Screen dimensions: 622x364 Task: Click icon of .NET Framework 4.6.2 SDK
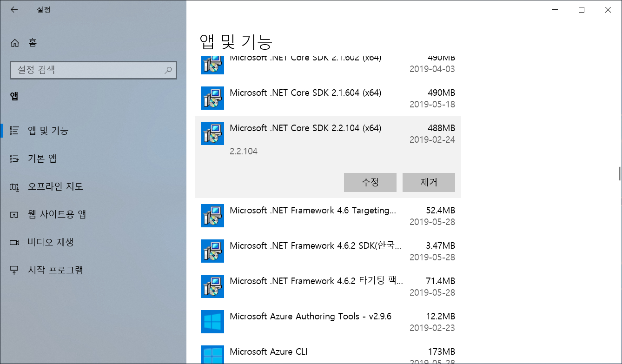click(x=212, y=251)
